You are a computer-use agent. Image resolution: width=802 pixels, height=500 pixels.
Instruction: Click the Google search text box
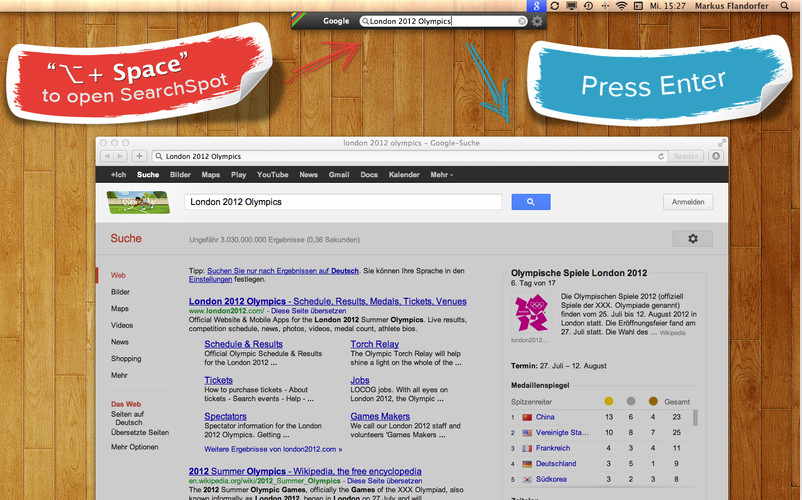coord(343,202)
